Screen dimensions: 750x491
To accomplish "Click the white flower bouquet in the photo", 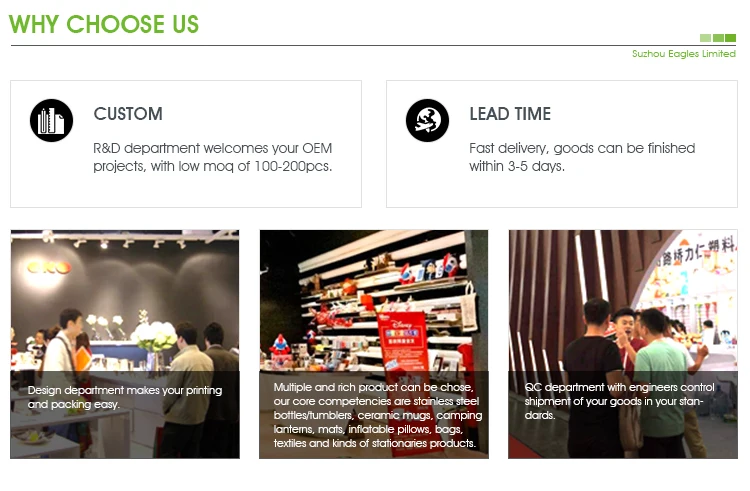I will click(154, 335).
